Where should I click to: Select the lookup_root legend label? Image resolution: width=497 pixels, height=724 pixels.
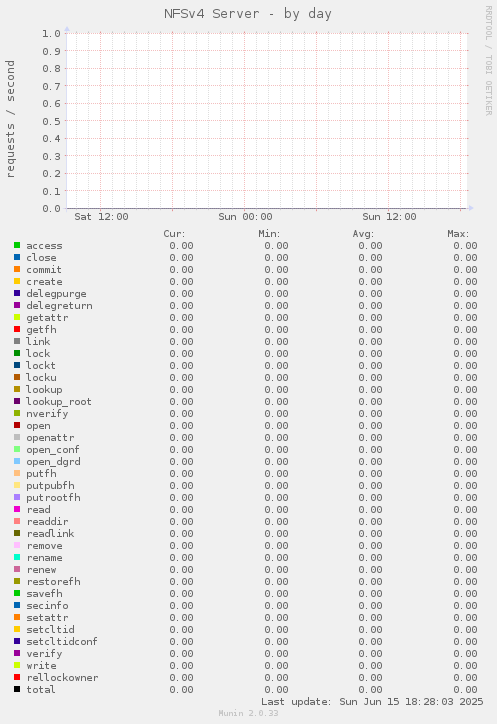pos(59,402)
